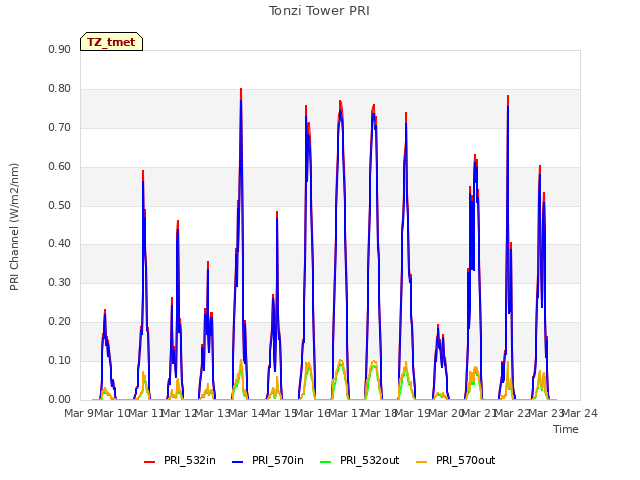Click the green PRI_532out legend swatch
The height and width of the screenshot is (480, 640).
(326, 462)
